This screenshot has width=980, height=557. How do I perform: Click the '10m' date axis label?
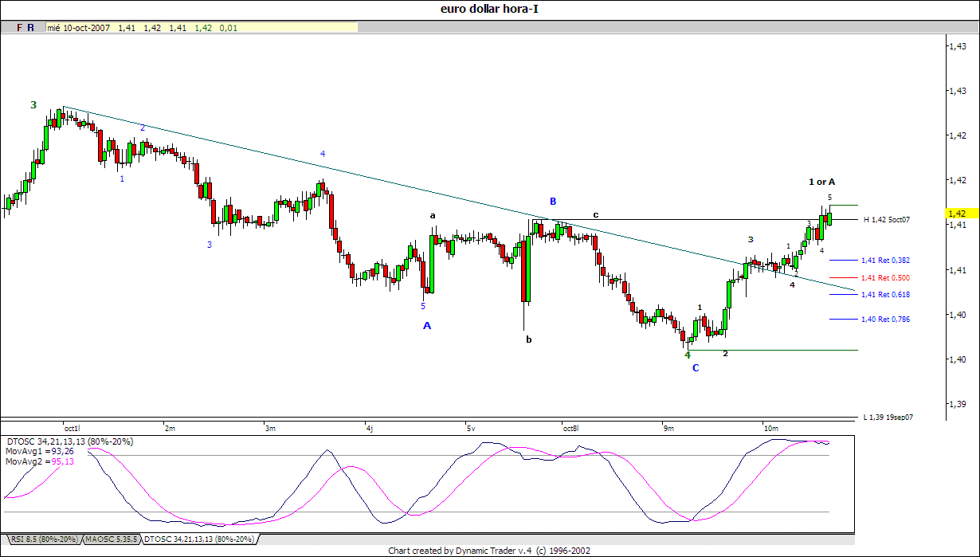pos(770,429)
